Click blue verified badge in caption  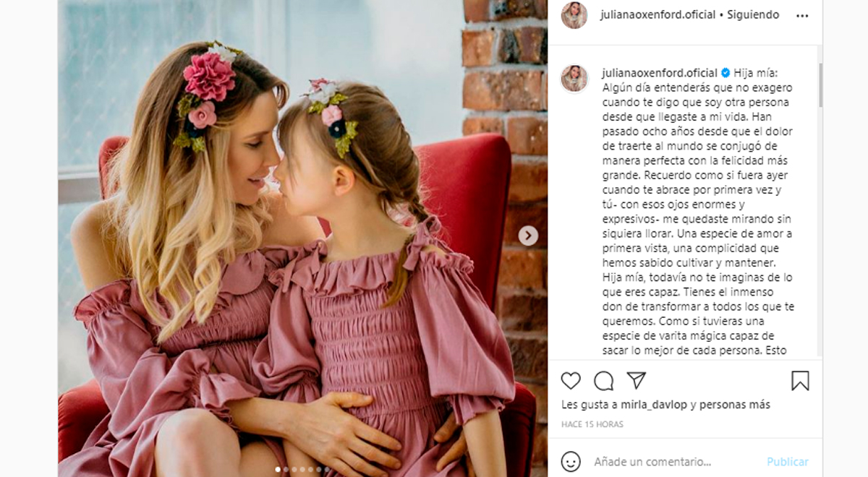click(726, 73)
